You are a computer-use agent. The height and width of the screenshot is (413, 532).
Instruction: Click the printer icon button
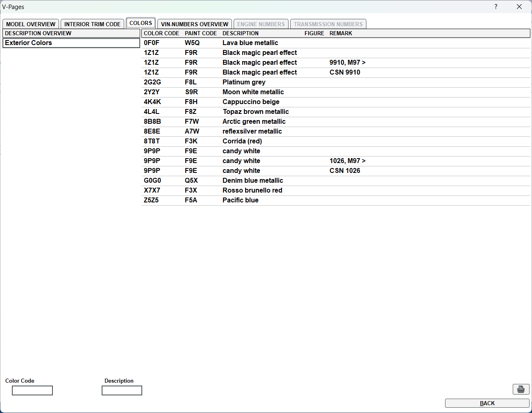tap(521, 389)
